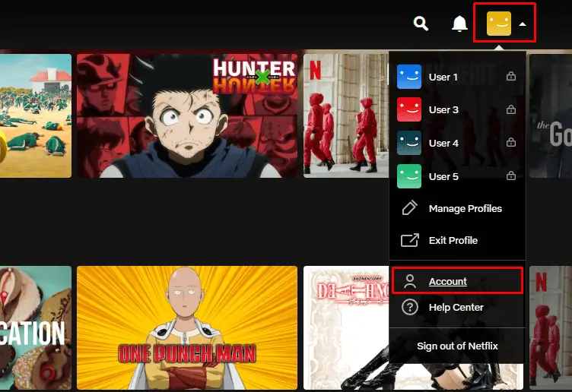Click the lock icon beside User 3
Image resolution: width=572 pixels, height=392 pixels.
tap(510, 109)
